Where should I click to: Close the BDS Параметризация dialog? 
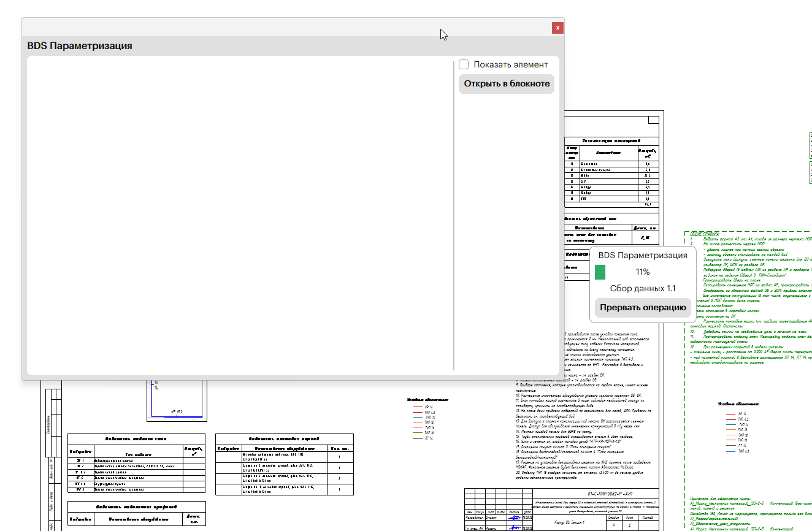click(557, 28)
